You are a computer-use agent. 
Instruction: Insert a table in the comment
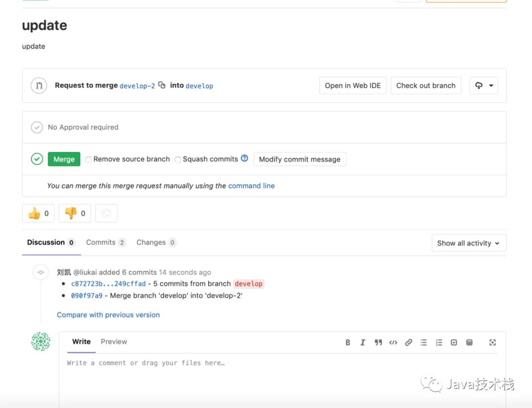tap(469, 343)
